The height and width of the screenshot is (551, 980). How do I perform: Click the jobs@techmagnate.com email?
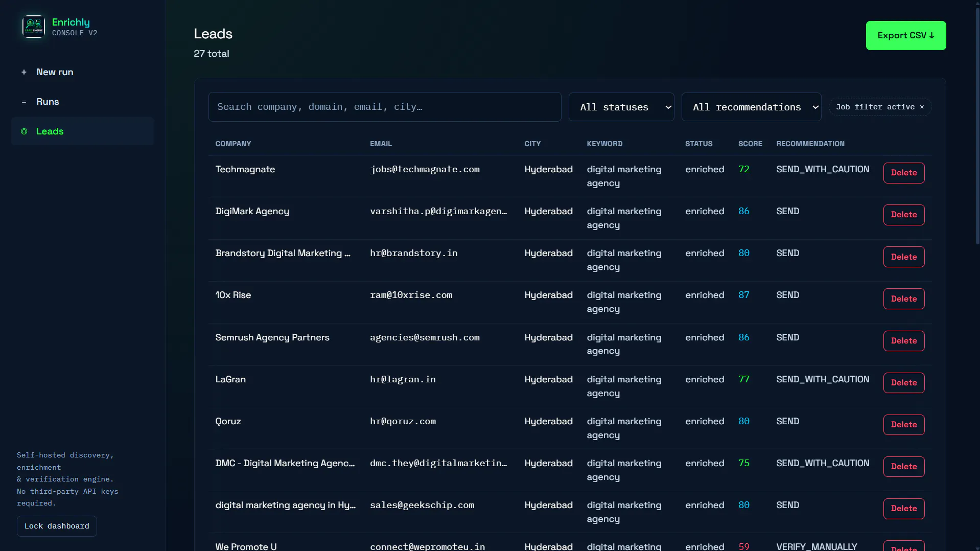(x=425, y=169)
